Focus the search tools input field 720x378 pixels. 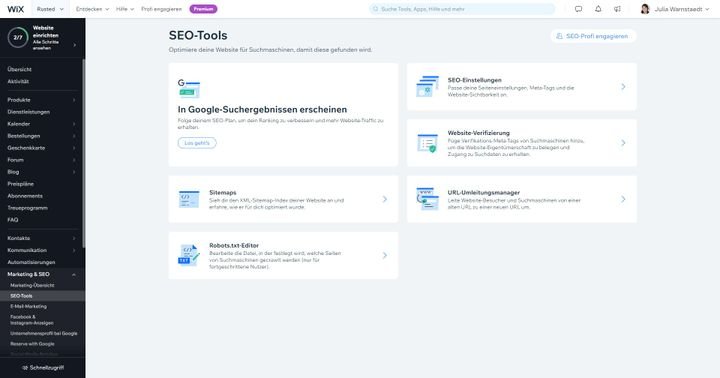pos(462,9)
